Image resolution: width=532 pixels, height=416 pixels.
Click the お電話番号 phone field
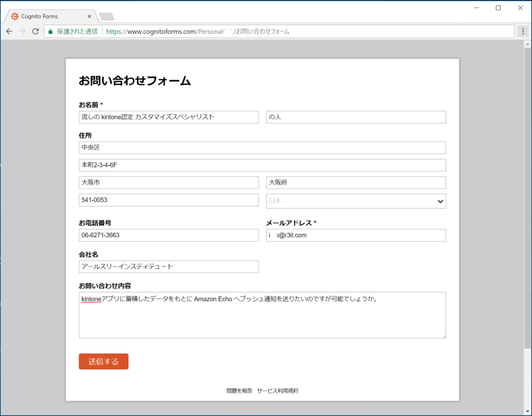tap(168, 235)
